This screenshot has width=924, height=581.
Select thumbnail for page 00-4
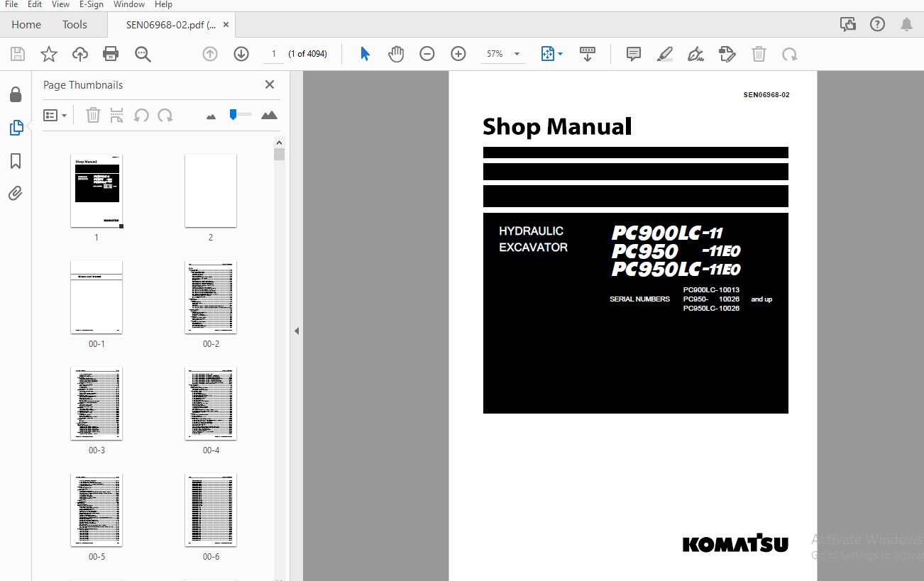[211, 404]
